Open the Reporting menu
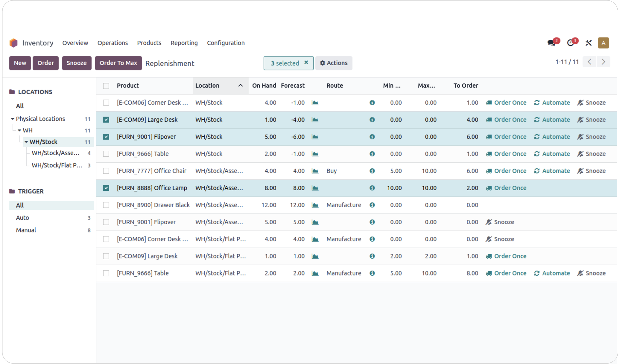This screenshot has width=622, height=364. pos(184,43)
